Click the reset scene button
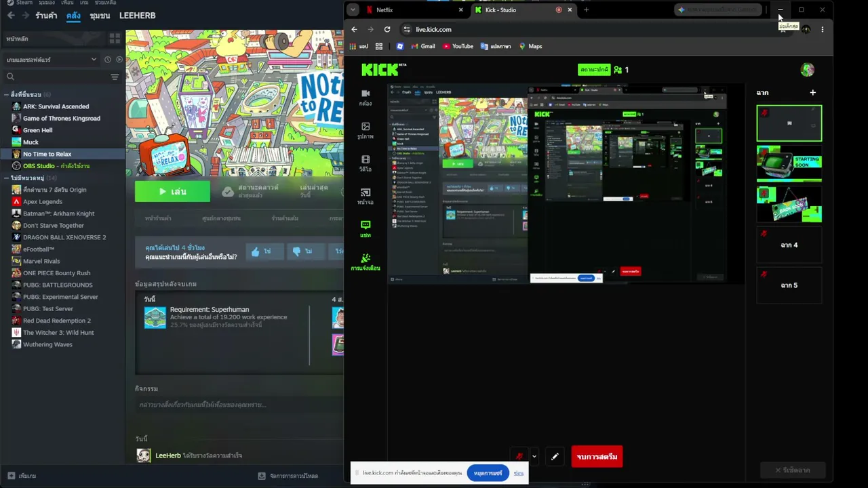868x488 pixels. pyautogui.click(x=793, y=470)
